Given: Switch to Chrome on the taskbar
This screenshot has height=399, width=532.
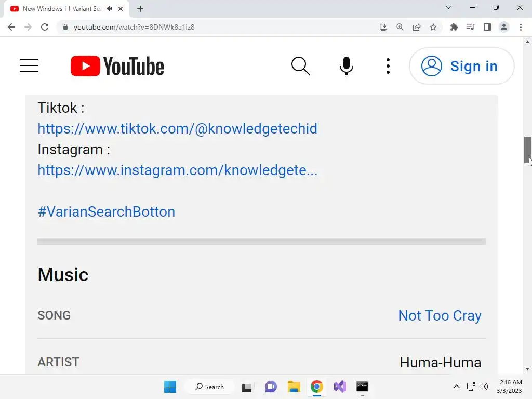Looking at the screenshot, I should tap(316, 387).
